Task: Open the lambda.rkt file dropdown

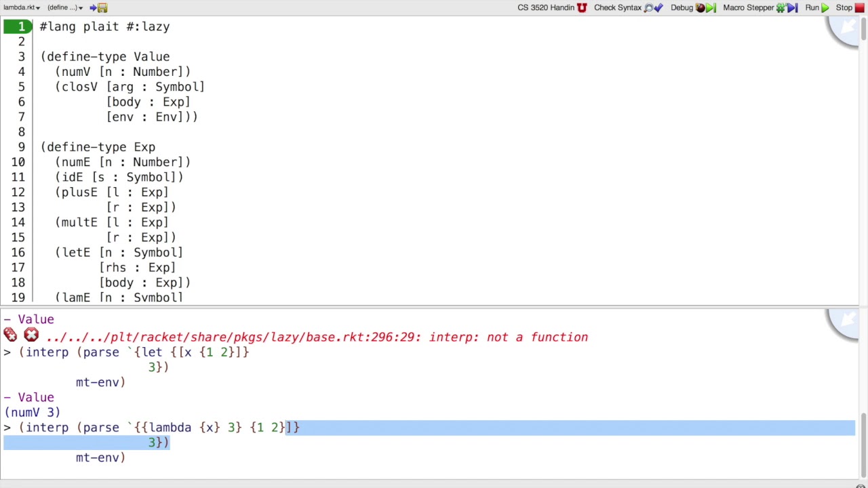Action: tap(21, 7)
